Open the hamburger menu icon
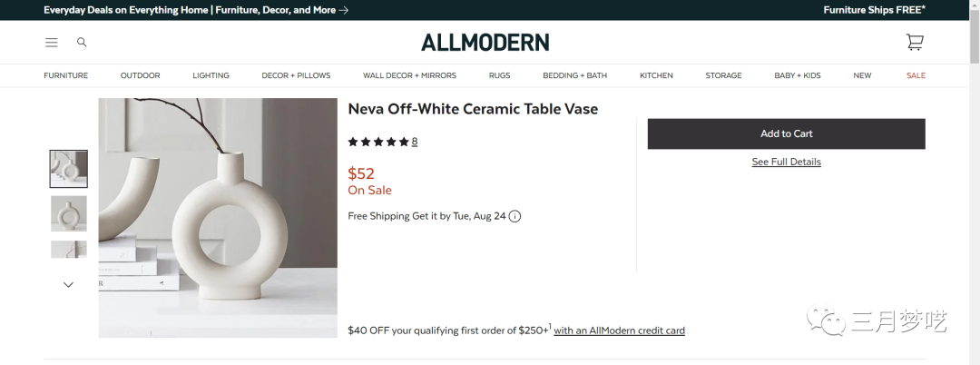980x365 pixels. point(52,43)
